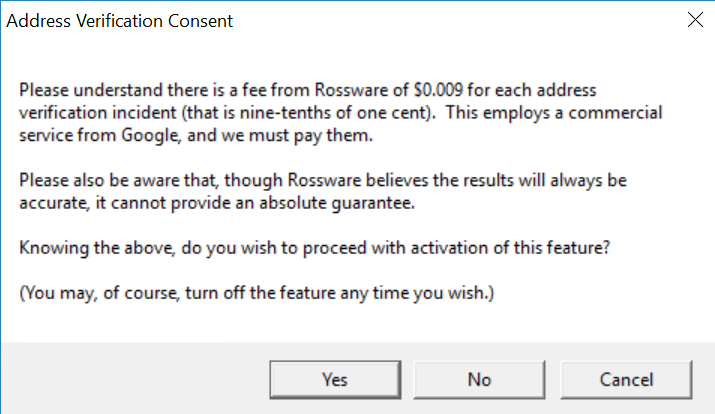Click the Cancel button
Screen dimensions: 715x414
tap(626, 379)
